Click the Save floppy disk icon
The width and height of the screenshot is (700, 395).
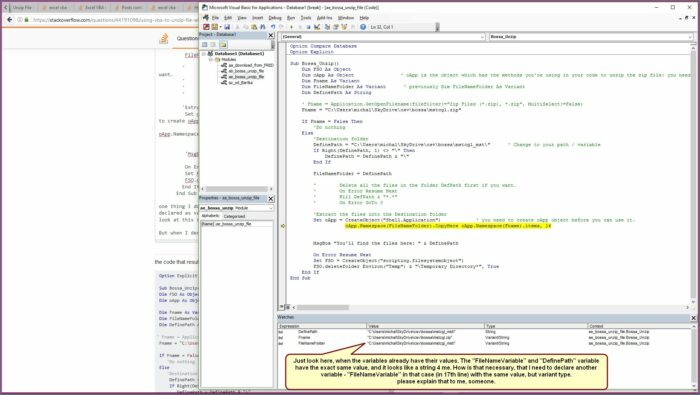tap(227, 27)
